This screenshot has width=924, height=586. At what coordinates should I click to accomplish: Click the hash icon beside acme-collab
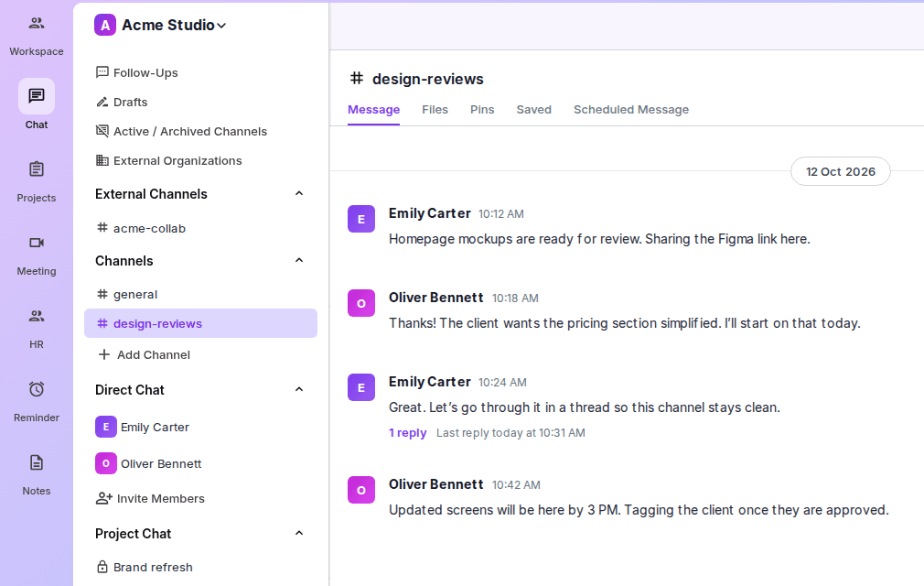[x=102, y=228]
